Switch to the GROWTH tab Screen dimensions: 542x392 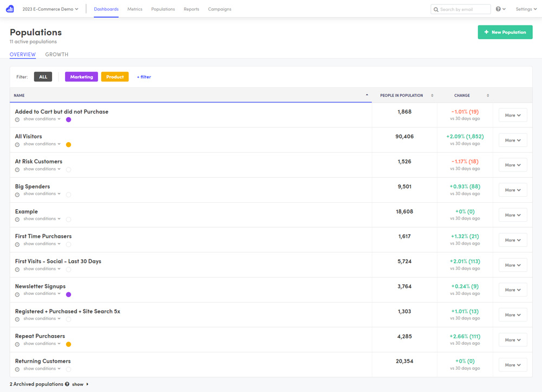pyautogui.click(x=56, y=54)
